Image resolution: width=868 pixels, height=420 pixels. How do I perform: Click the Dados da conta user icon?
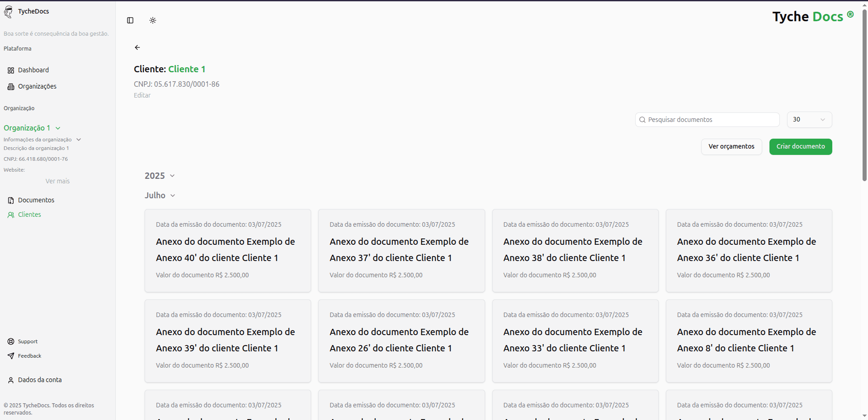pyautogui.click(x=11, y=380)
